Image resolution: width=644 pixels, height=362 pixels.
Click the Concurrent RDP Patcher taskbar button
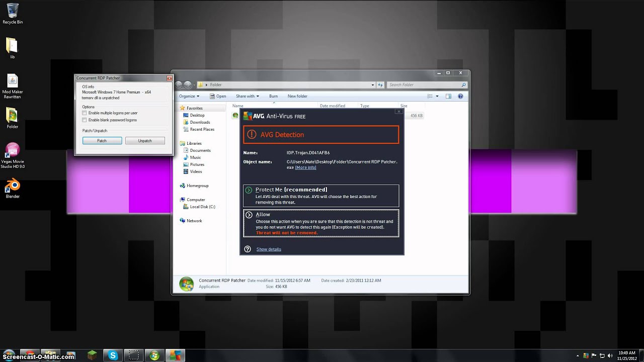tap(154, 355)
